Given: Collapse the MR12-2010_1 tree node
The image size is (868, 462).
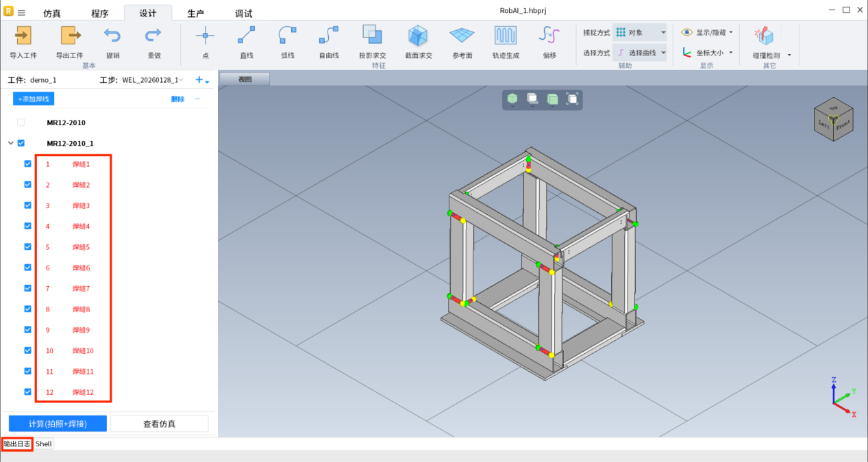Looking at the screenshot, I should [10, 144].
